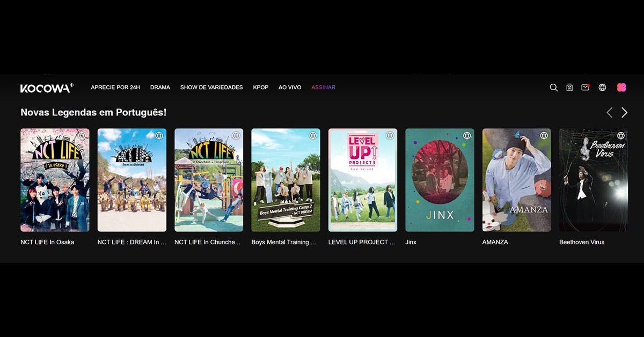
Task: Click the globe badge on Jinx poster
Action: (x=467, y=136)
